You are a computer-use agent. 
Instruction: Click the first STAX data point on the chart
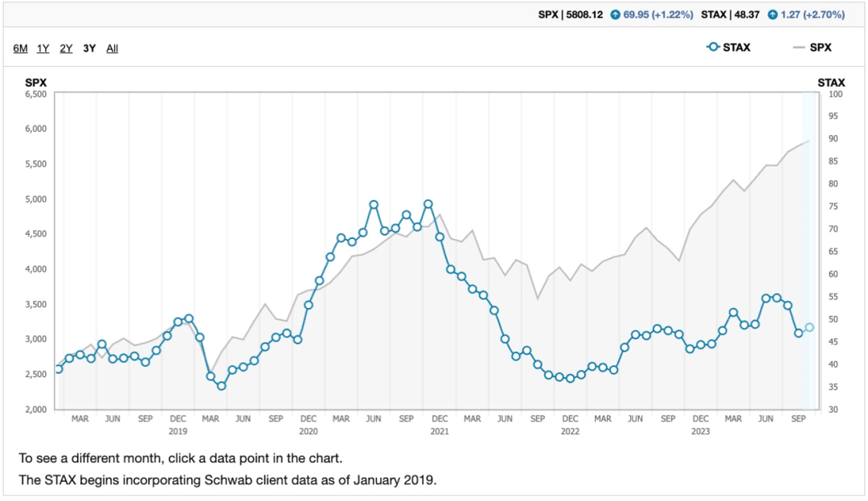pyautogui.click(x=58, y=369)
